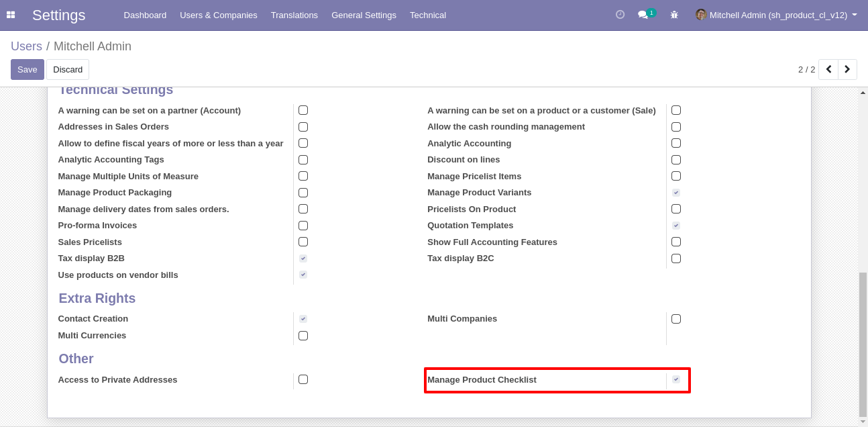Tick the Multi Companies checkbox
The width and height of the screenshot is (868, 427).
click(x=676, y=319)
